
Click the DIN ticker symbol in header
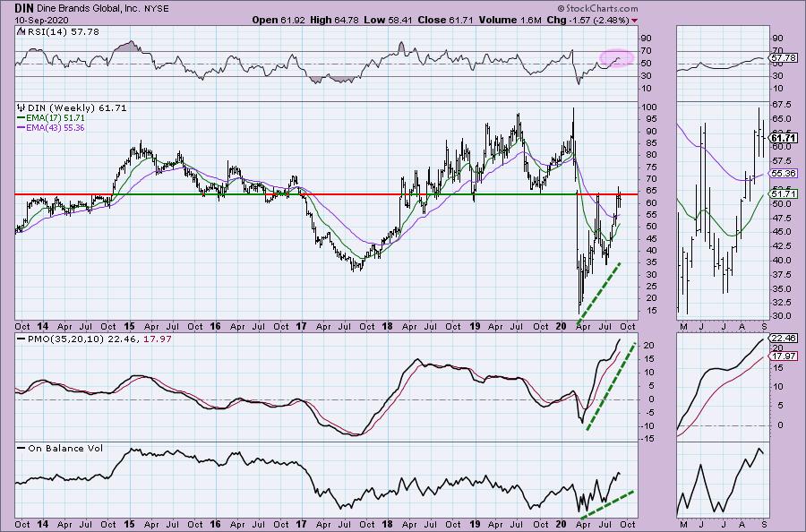21,8
